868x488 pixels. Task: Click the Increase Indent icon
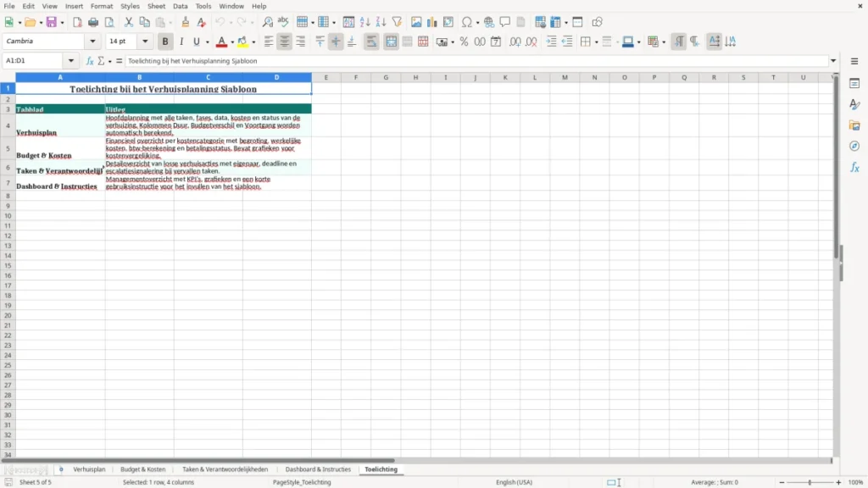click(551, 42)
